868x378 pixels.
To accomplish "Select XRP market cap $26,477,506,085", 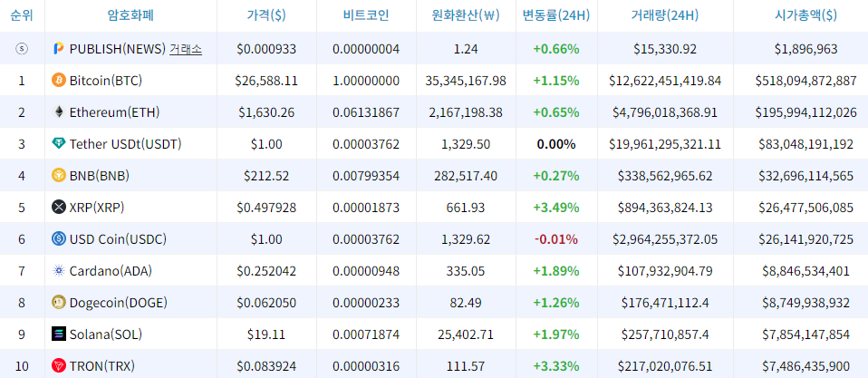I will pos(805,208).
